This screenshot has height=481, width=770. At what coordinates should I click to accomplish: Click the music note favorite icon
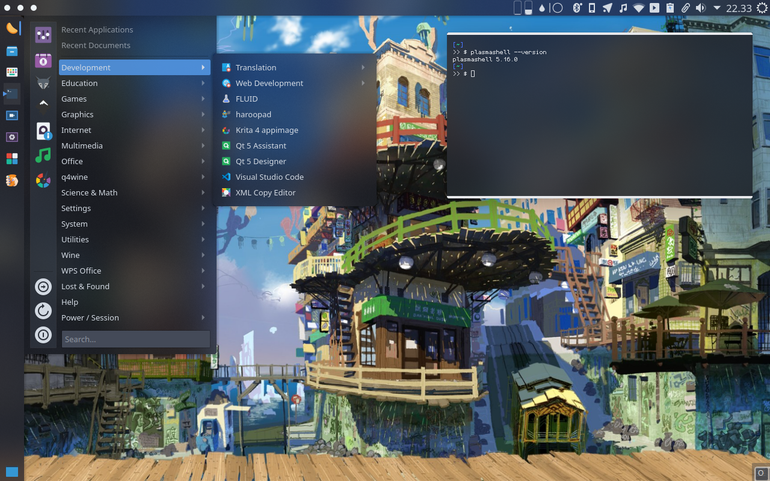pyautogui.click(x=43, y=155)
